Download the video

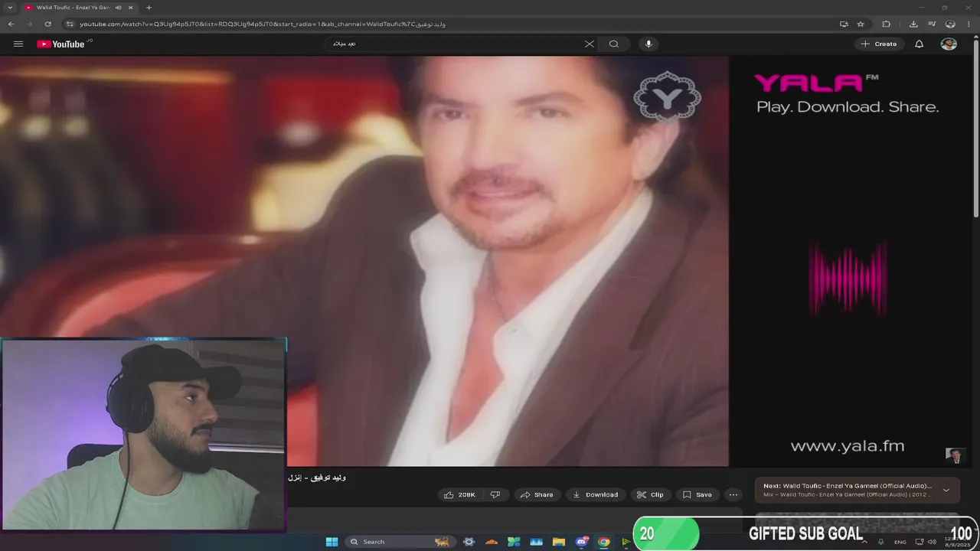click(596, 494)
